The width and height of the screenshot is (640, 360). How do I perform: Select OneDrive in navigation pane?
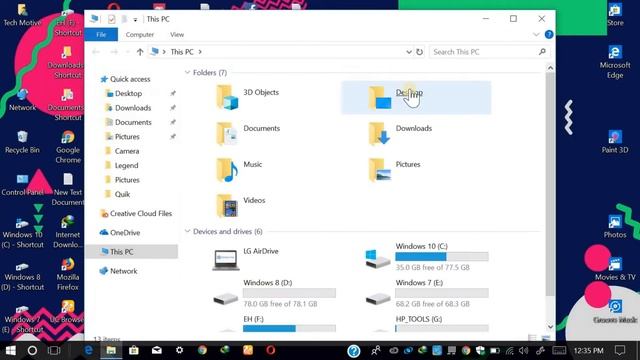[120, 233]
